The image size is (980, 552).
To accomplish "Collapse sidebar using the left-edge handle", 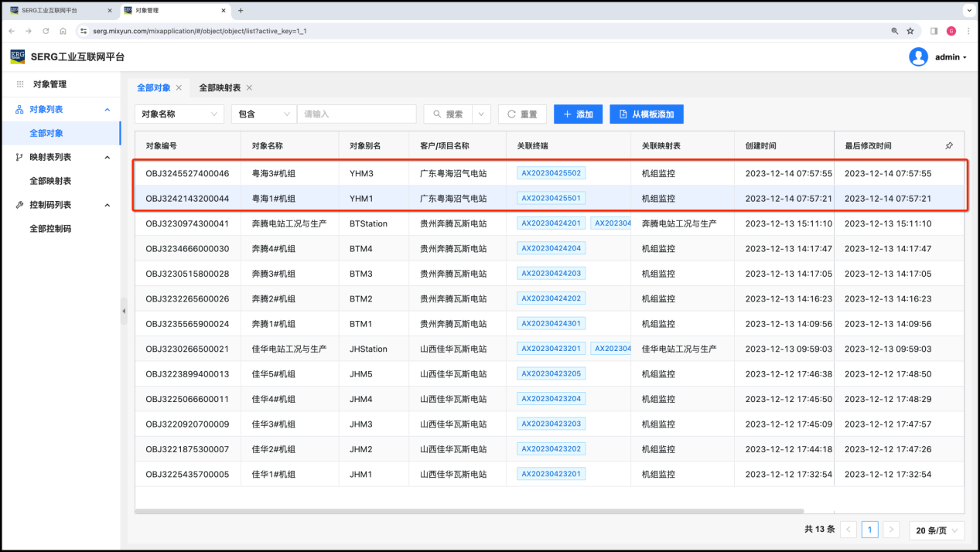I will pos(124,311).
